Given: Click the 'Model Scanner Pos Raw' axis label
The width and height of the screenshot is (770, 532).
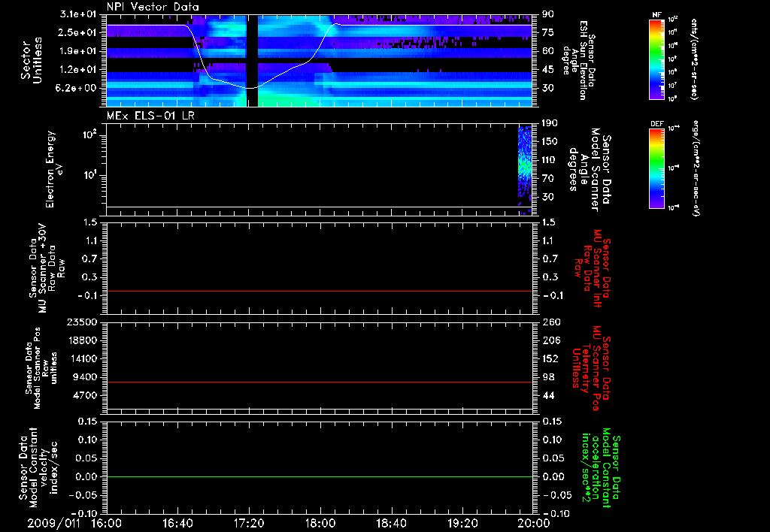Looking at the screenshot, I should coord(41,367).
